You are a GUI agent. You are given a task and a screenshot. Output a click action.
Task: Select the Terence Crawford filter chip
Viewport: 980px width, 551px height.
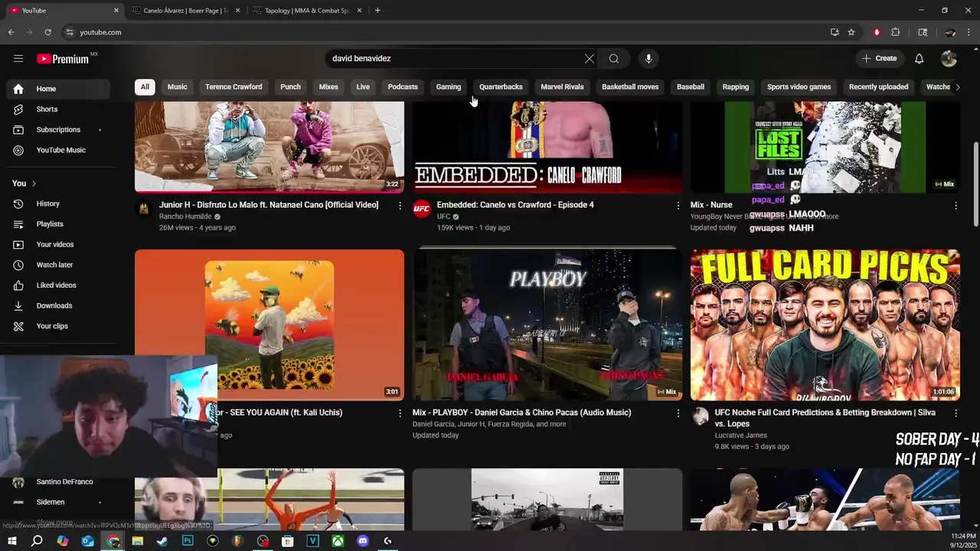pos(234,87)
